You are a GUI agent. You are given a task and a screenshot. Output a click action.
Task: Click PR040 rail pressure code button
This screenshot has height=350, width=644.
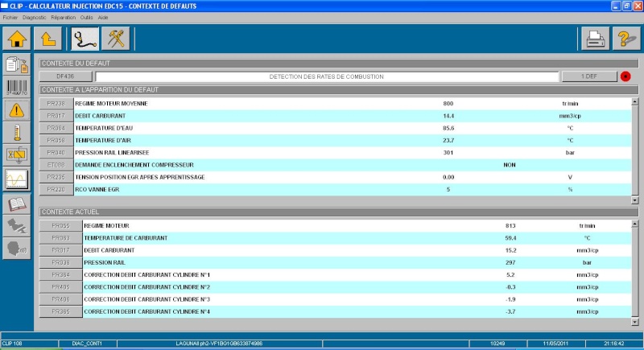(x=56, y=153)
